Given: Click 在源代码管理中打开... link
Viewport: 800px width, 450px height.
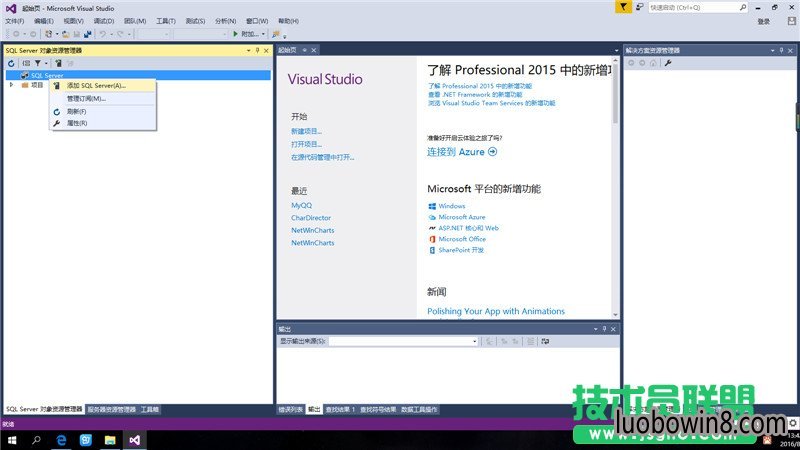Looking at the screenshot, I should pos(322,157).
